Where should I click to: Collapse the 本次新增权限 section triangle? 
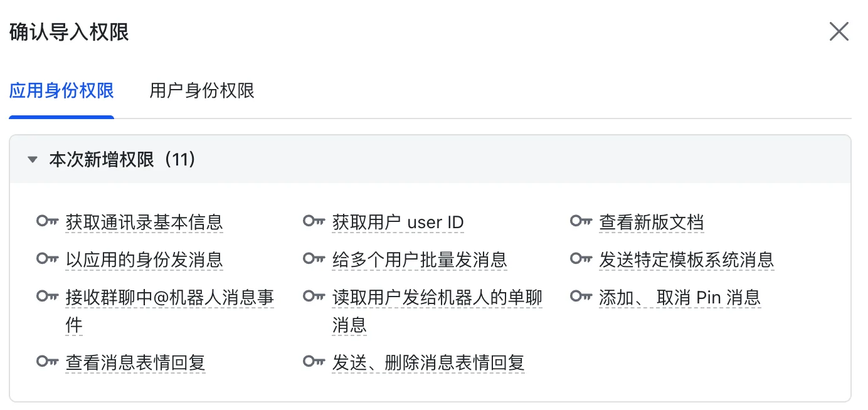tap(33, 160)
